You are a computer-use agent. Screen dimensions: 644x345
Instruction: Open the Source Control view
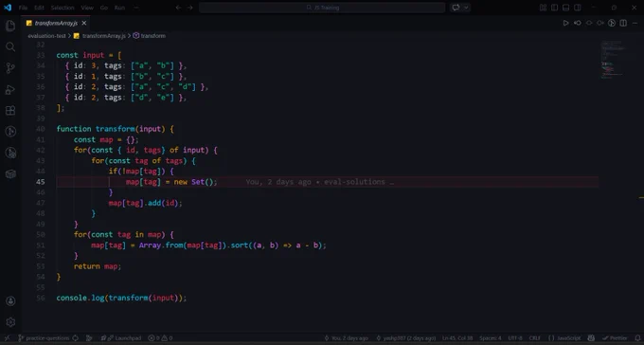point(10,68)
